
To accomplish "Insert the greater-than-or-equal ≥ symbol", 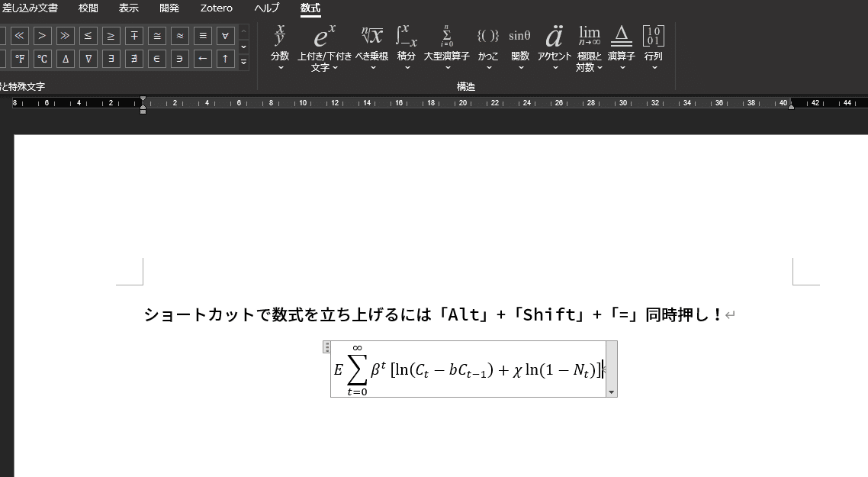I will (x=111, y=36).
